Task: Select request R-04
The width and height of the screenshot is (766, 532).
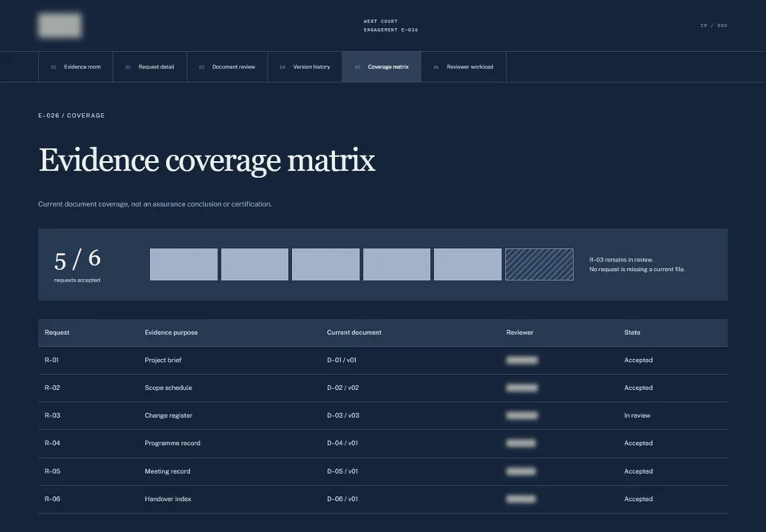Action: 53,443
